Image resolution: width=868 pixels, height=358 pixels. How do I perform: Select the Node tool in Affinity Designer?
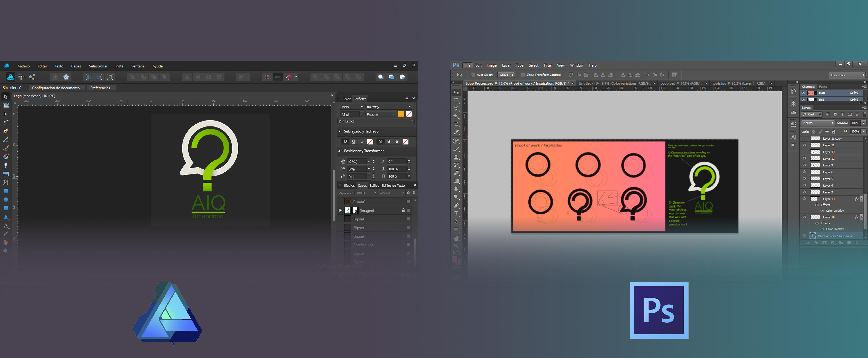(x=6, y=114)
